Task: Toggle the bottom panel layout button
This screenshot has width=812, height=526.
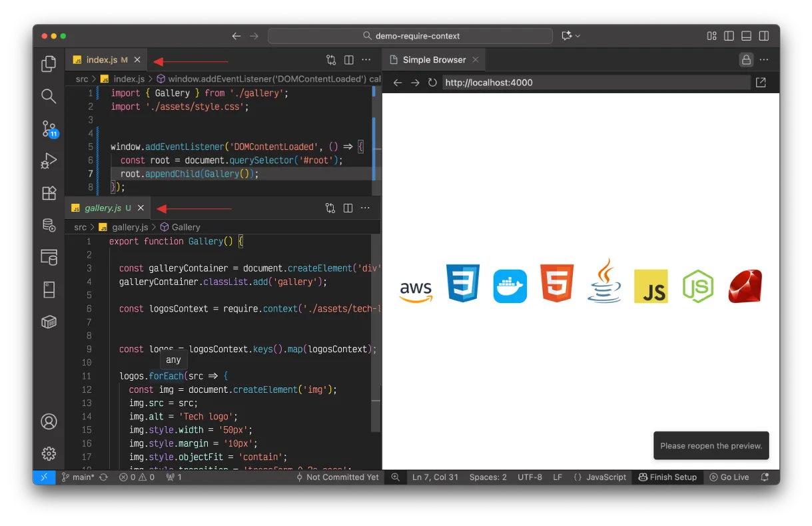Action: coord(747,36)
